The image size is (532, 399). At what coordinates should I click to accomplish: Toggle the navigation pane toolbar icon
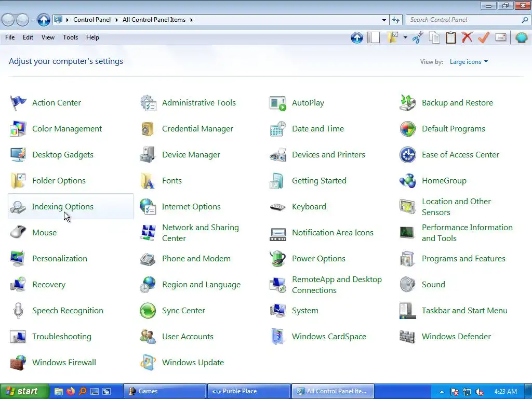374,37
